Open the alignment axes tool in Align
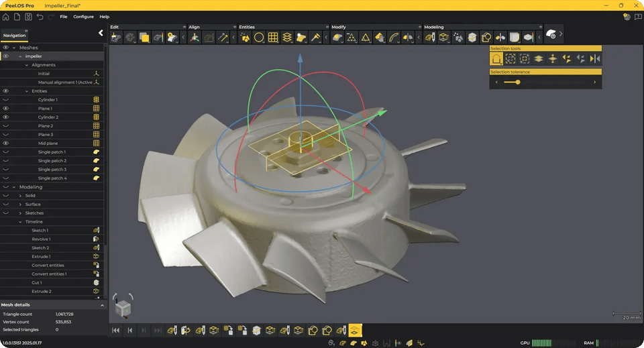 (195, 38)
